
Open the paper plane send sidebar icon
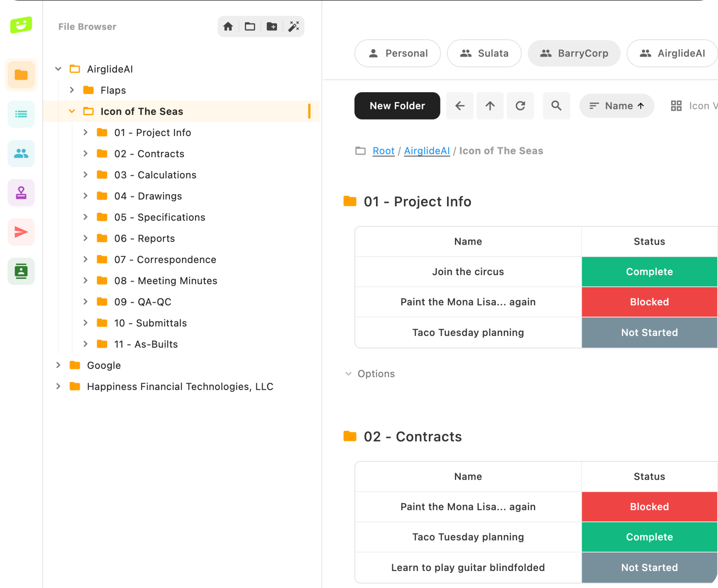(x=21, y=232)
